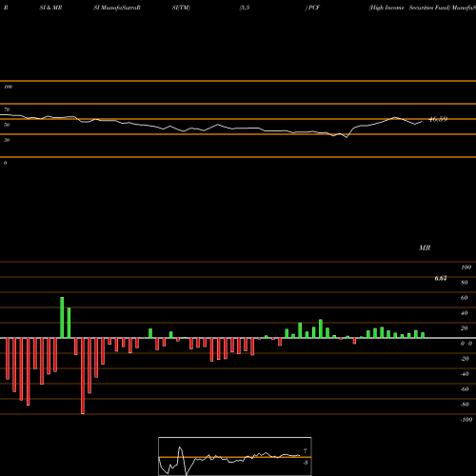The image size is (476, 476).
Task: Click the 'SI(TM)' header text
Action: (x=181, y=8)
